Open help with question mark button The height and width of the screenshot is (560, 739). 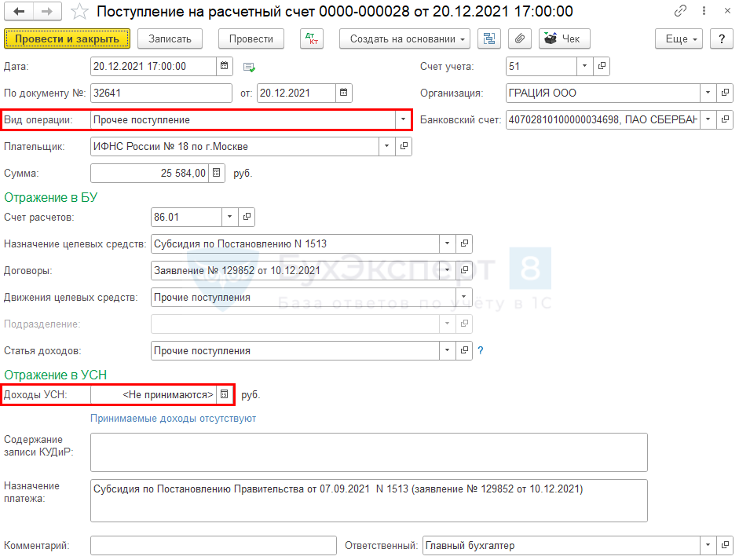tap(722, 38)
